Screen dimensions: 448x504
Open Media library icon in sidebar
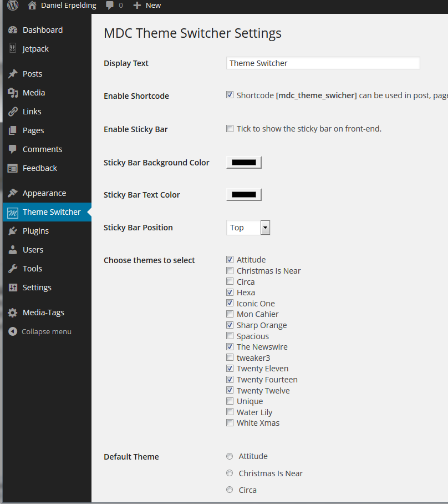pyautogui.click(x=13, y=93)
